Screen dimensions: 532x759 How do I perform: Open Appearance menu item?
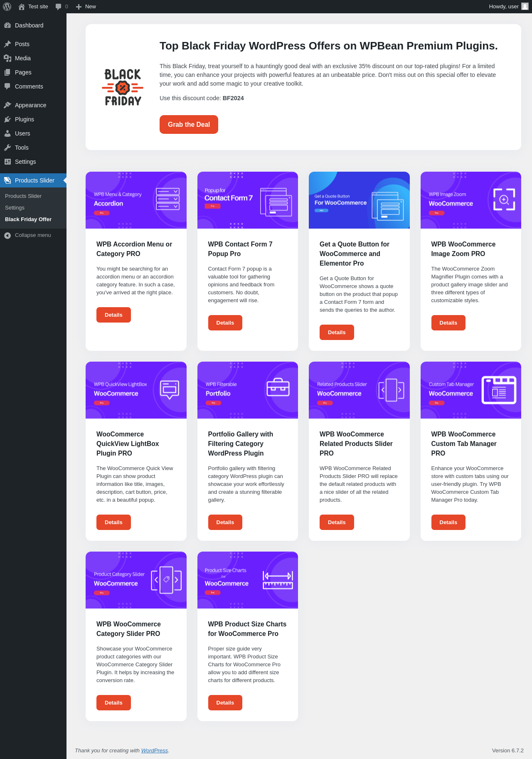pyautogui.click(x=33, y=105)
